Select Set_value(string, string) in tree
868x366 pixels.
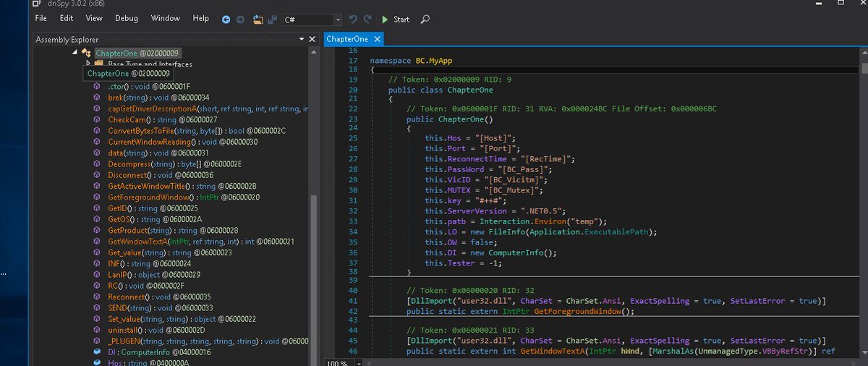(180, 319)
